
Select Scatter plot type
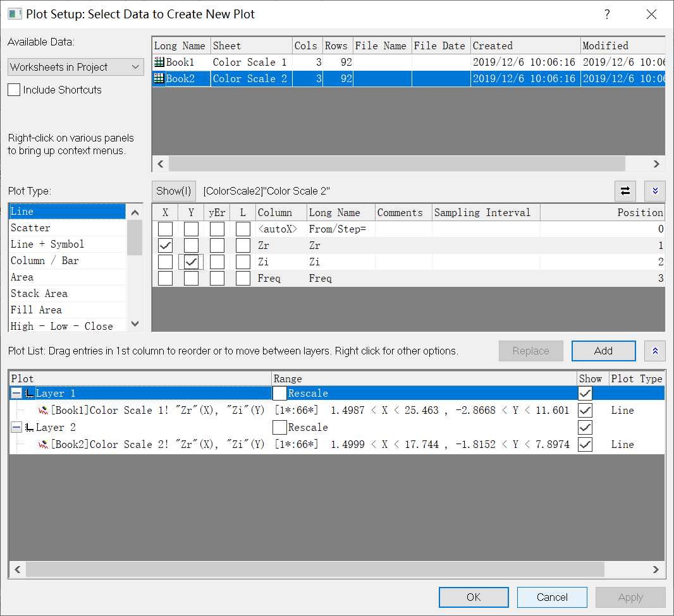[x=68, y=228]
